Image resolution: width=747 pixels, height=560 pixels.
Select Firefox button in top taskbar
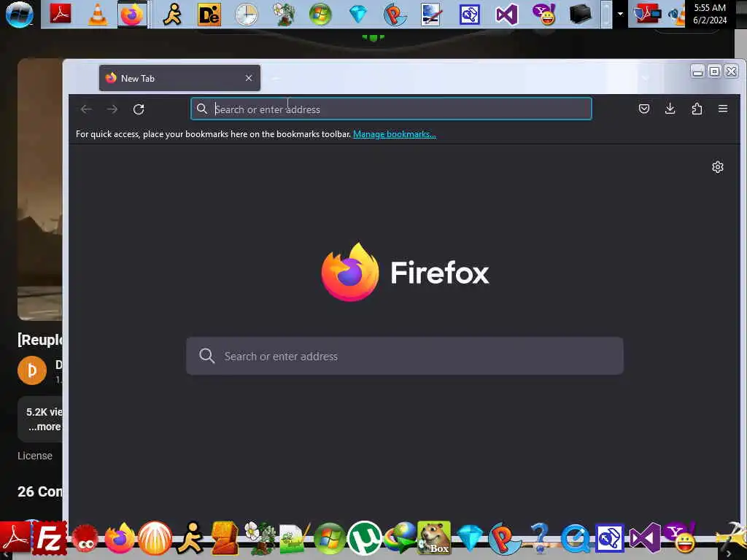pyautogui.click(x=132, y=15)
